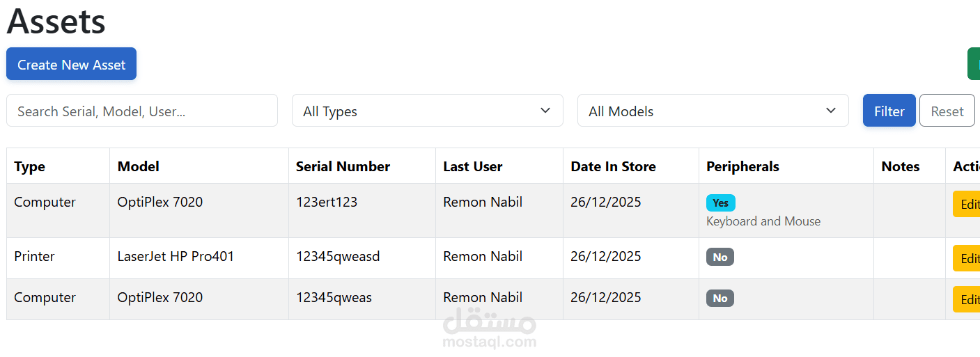Select the Model column header
980x357 pixels.
[138, 166]
